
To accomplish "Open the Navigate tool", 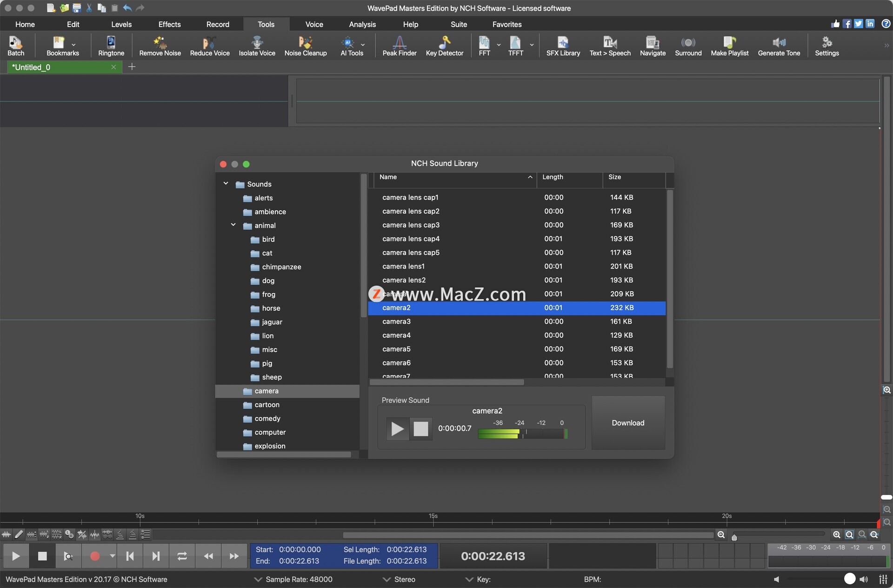I will click(x=653, y=46).
